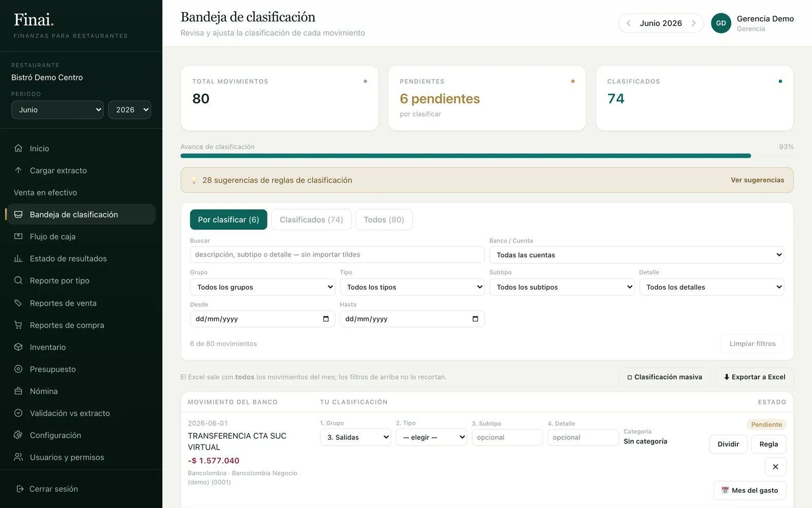Viewport: 812px width, 508px height.
Task: Click the 6 pendientes card value
Action: (x=439, y=99)
